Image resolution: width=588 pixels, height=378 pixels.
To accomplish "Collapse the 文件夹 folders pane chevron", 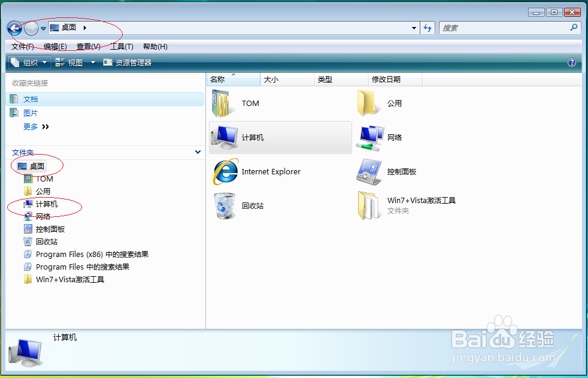I will pos(198,152).
